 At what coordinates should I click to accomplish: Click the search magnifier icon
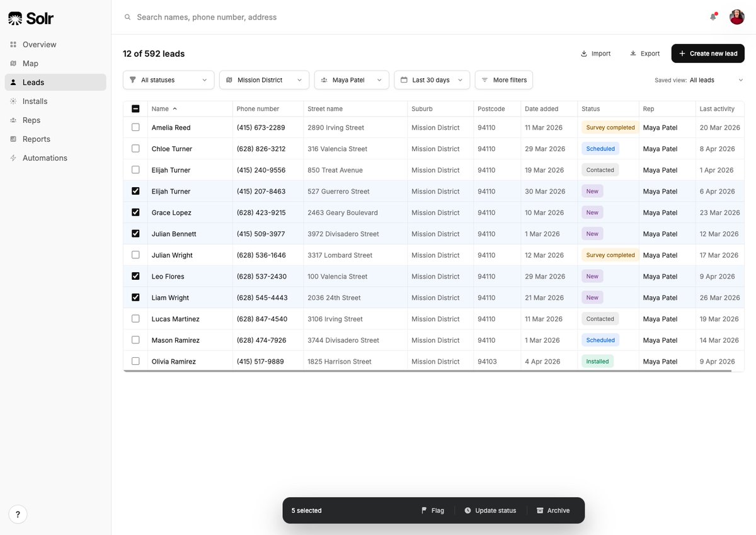[x=128, y=17]
